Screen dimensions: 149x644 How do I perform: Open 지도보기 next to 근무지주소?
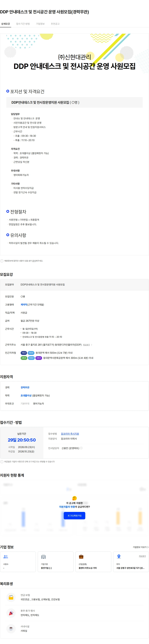tap(86, 345)
